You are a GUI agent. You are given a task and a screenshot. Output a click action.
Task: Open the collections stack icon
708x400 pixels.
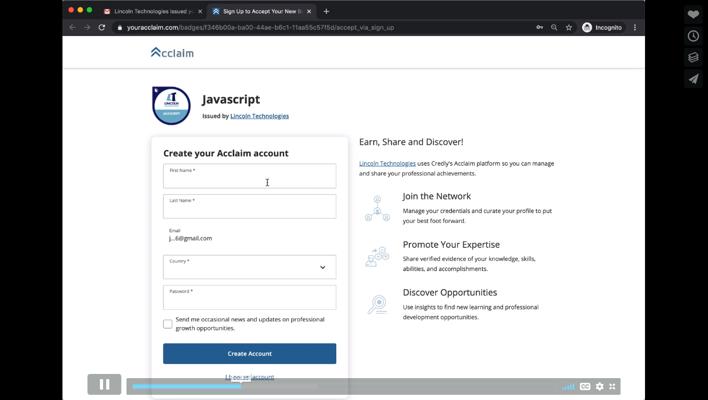694,57
